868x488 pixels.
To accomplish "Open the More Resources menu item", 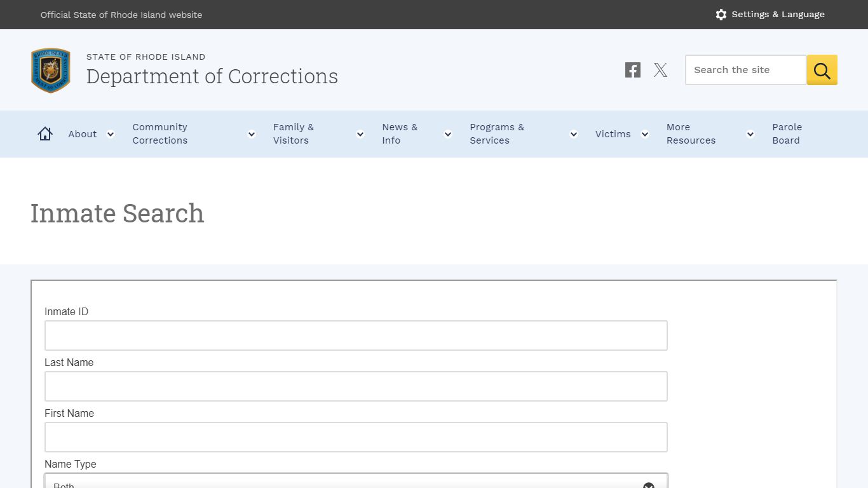I will (691, 134).
